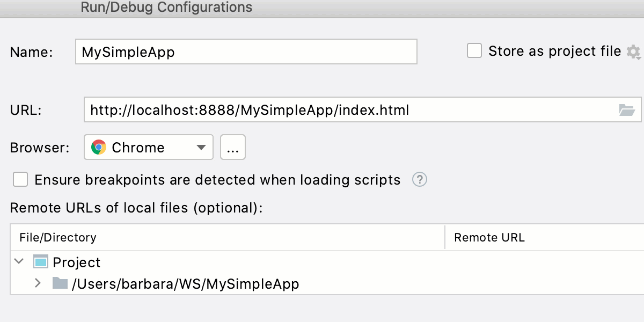Enable Store as project file

coord(474,51)
